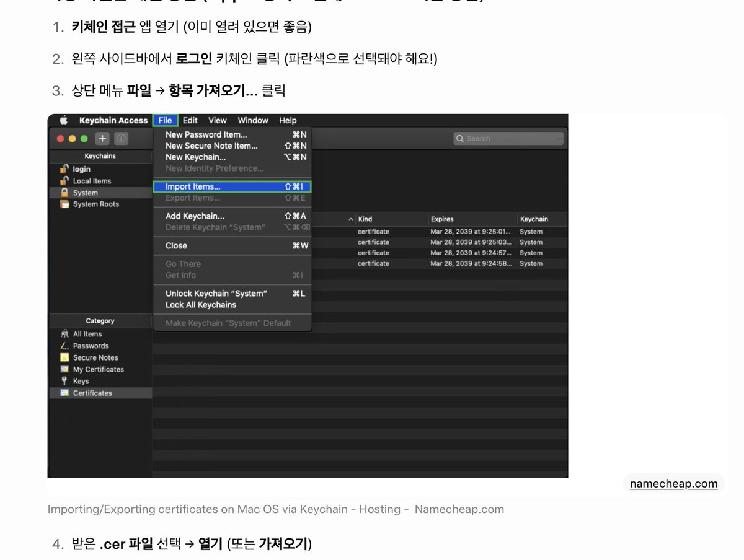This screenshot has width=744, height=560.
Task: Choose Lock All Keychains
Action: pos(232,305)
